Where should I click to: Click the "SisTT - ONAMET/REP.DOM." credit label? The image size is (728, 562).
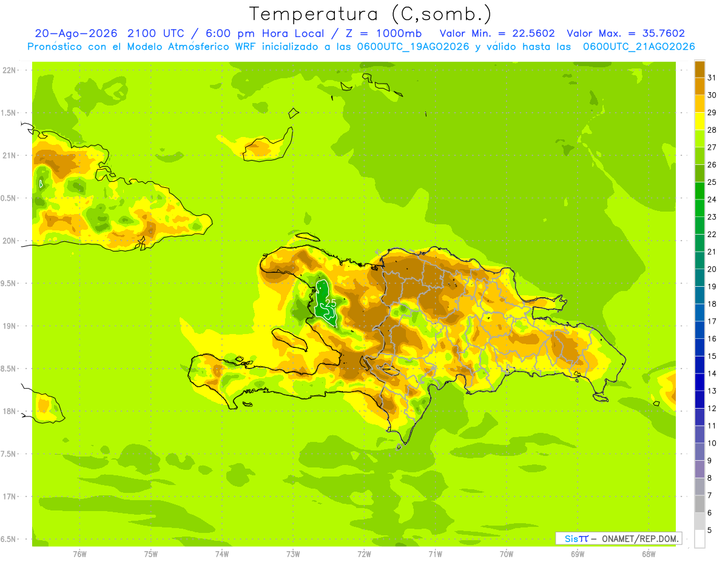(x=618, y=538)
